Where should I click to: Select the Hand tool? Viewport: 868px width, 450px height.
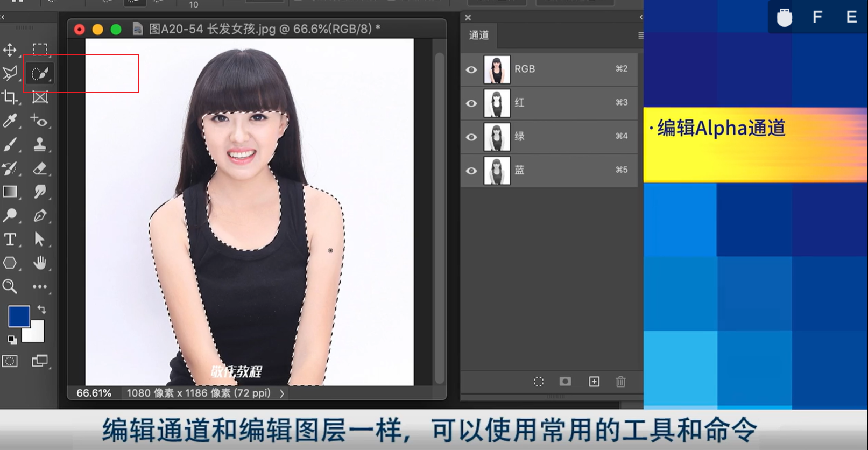(x=40, y=263)
